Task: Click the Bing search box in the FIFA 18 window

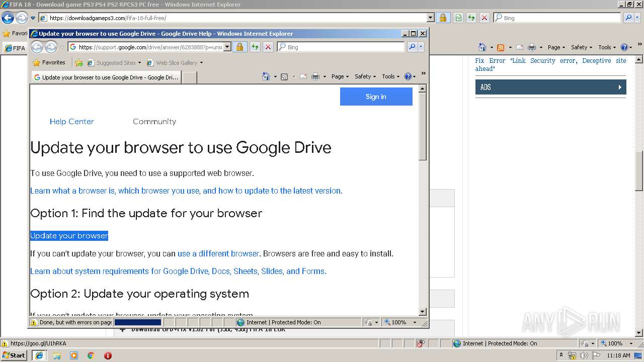Action: coord(557,18)
